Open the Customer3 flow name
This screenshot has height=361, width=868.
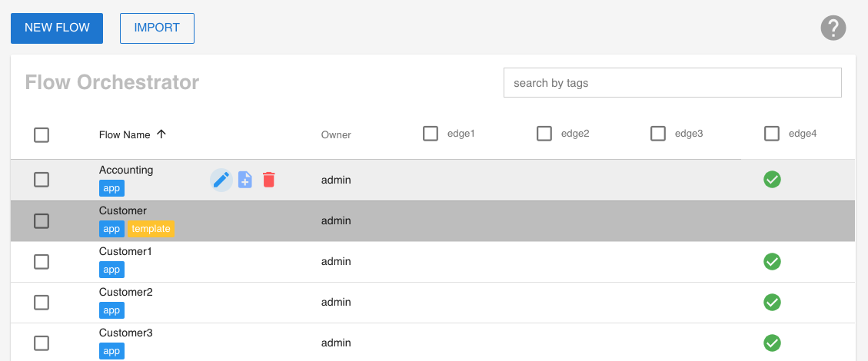(126, 333)
